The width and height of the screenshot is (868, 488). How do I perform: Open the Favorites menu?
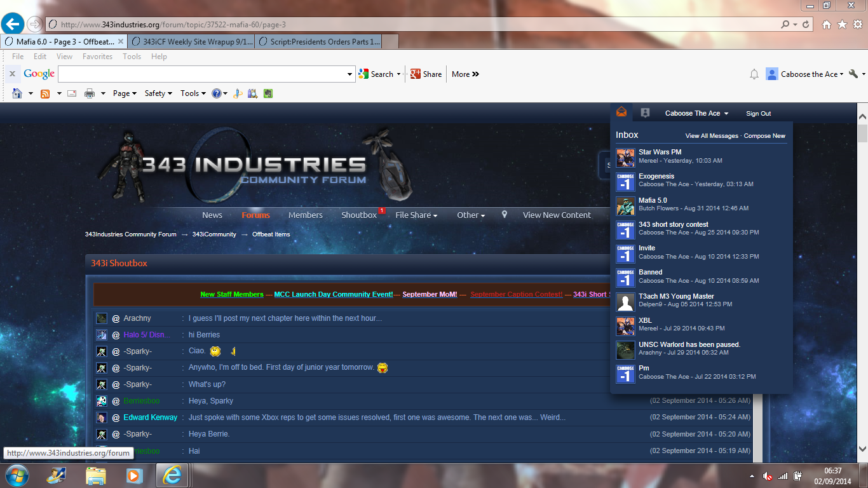97,57
